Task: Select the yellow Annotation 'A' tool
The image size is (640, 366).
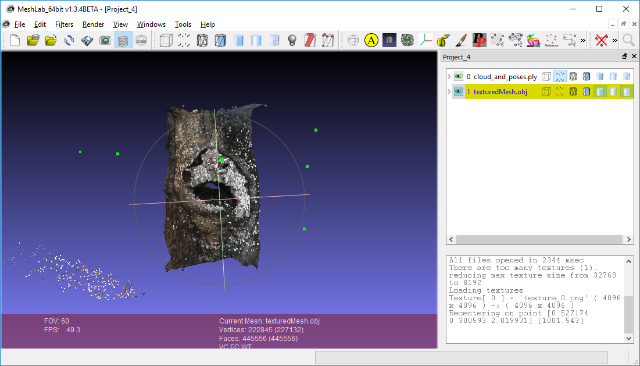Action: pos(371,40)
